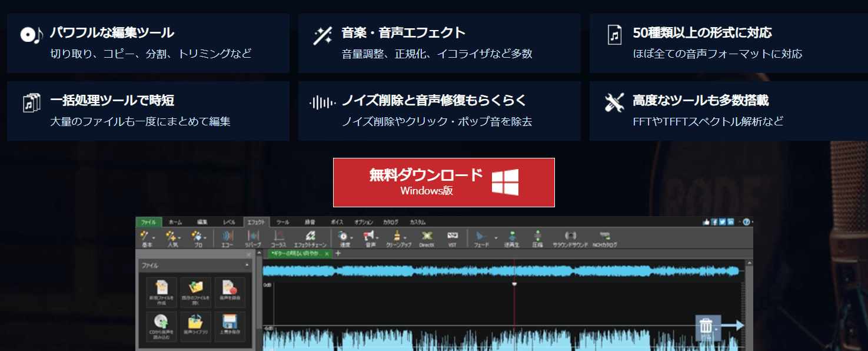The image size is (868, 351).
Task: Click the 上書き保存 floppy disk icon
Action: point(230,326)
